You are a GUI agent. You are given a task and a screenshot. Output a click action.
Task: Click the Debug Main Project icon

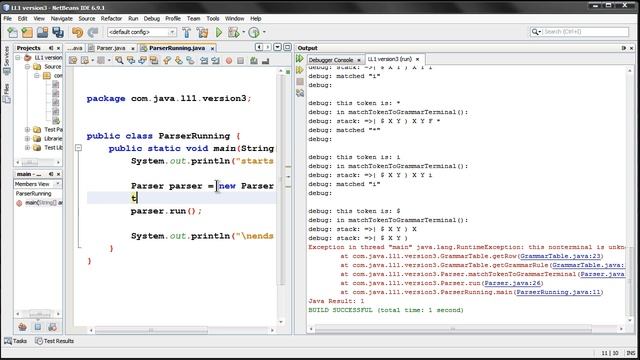click(x=234, y=32)
